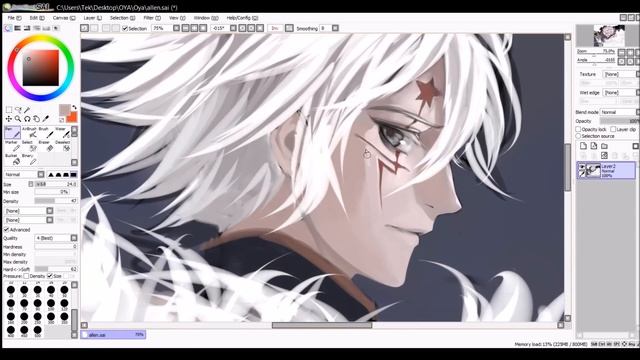Select the Pen brush tool
Screen dimensions: 640x360
tap(12, 133)
